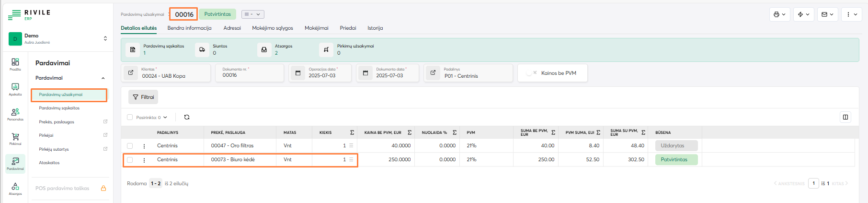Open the Apskaita accounting module
This screenshot has height=203, width=868.
pyautogui.click(x=15, y=89)
